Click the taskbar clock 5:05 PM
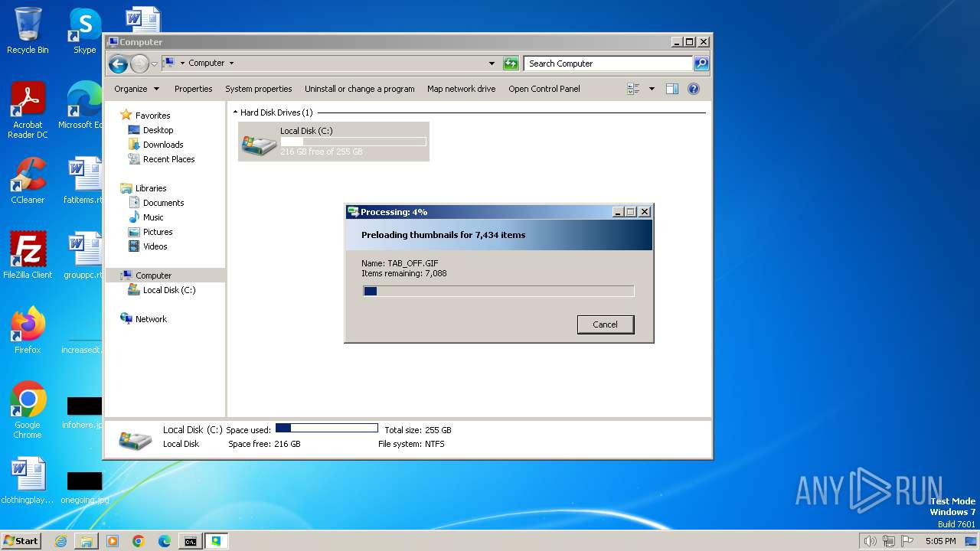 pos(941,541)
